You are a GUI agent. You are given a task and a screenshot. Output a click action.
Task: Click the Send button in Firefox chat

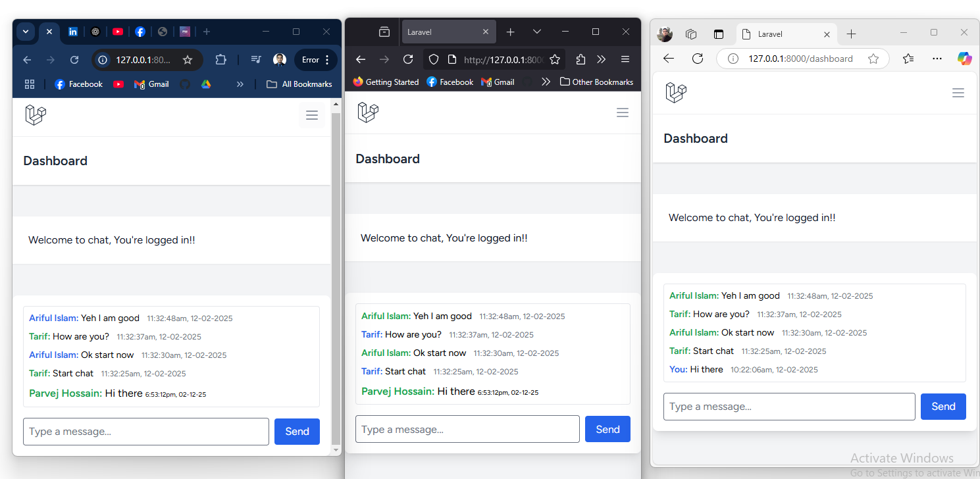(x=607, y=429)
